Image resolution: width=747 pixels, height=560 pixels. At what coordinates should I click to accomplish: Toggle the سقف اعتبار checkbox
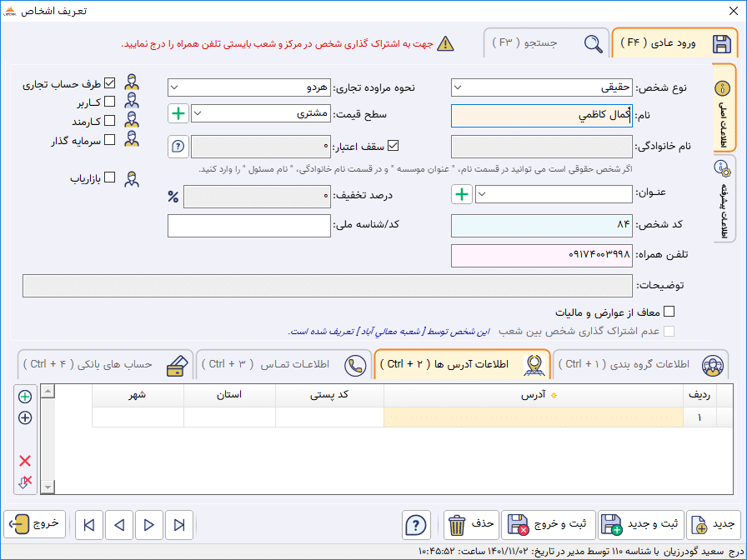(x=393, y=146)
